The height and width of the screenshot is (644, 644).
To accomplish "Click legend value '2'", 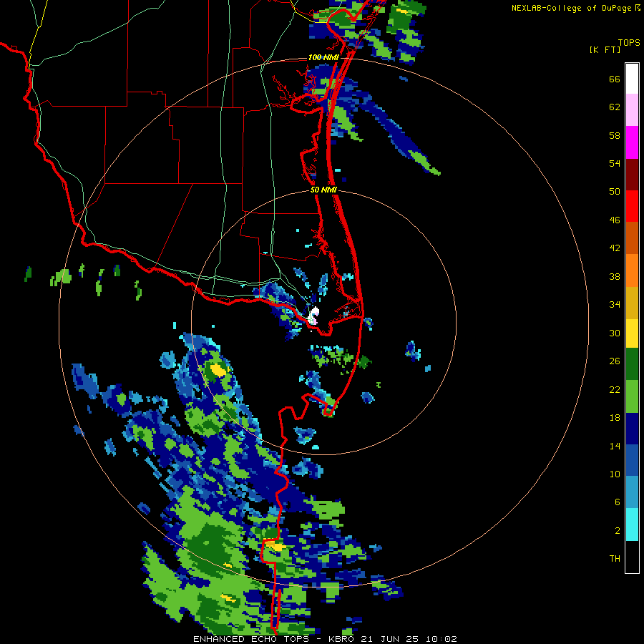I will pyautogui.click(x=618, y=531).
